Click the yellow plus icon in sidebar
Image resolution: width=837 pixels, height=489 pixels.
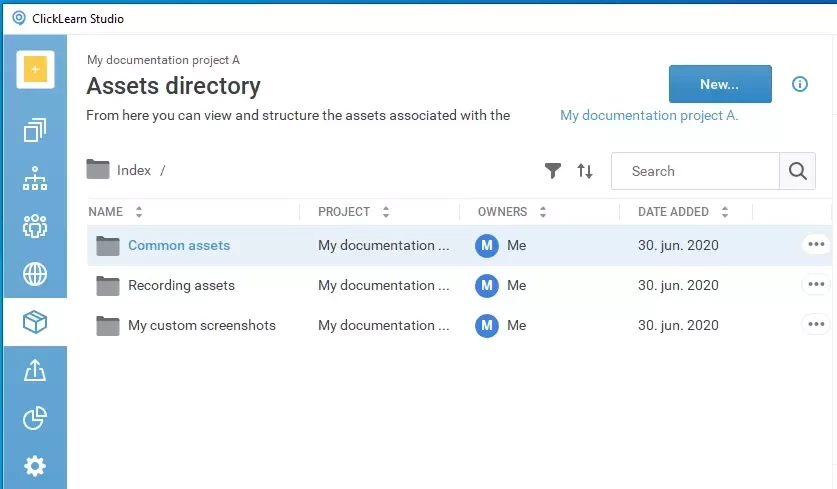[x=35, y=69]
